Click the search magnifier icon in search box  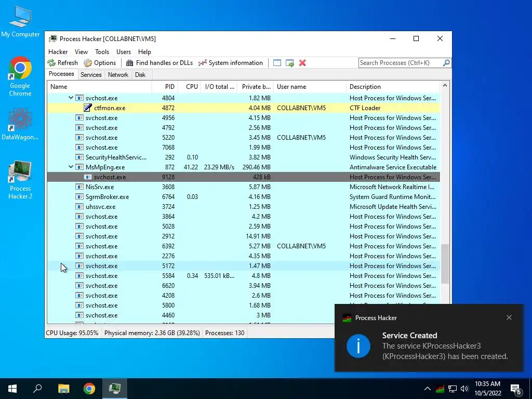coord(446,63)
